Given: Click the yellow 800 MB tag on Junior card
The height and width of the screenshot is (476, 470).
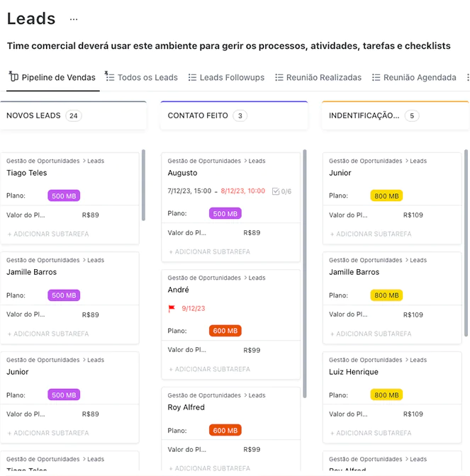Looking at the screenshot, I should [386, 195].
